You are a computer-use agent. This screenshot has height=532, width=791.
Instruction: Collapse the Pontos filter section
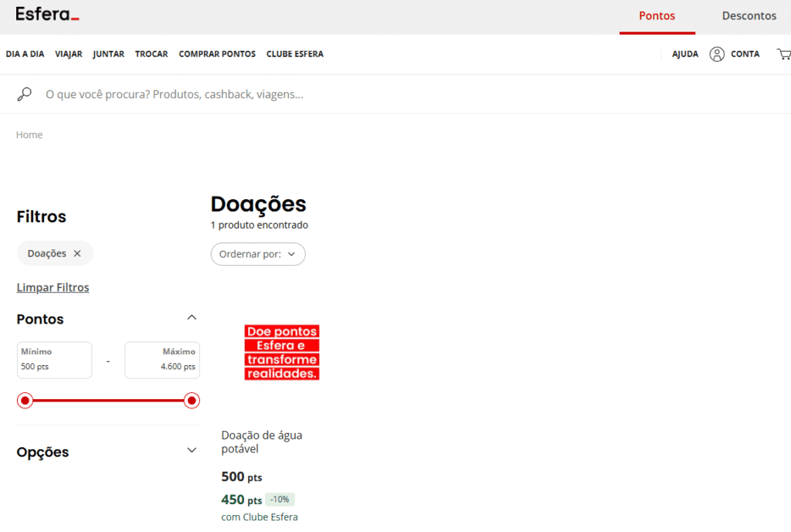pyautogui.click(x=192, y=317)
